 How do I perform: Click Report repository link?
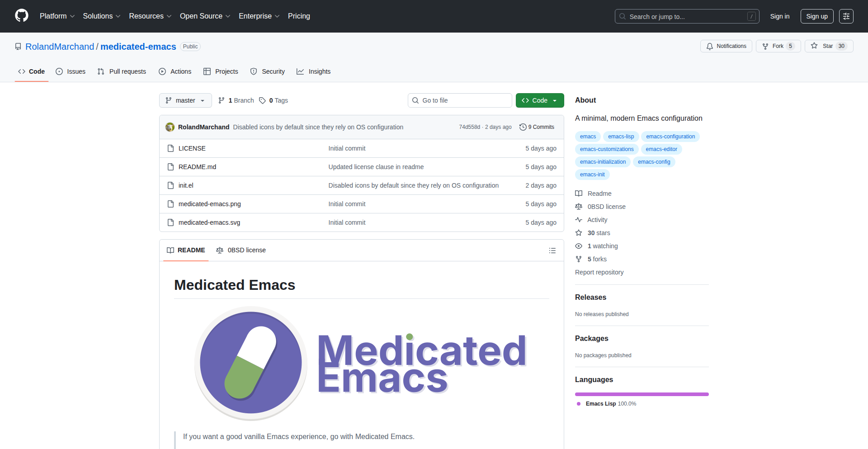pos(599,272)
